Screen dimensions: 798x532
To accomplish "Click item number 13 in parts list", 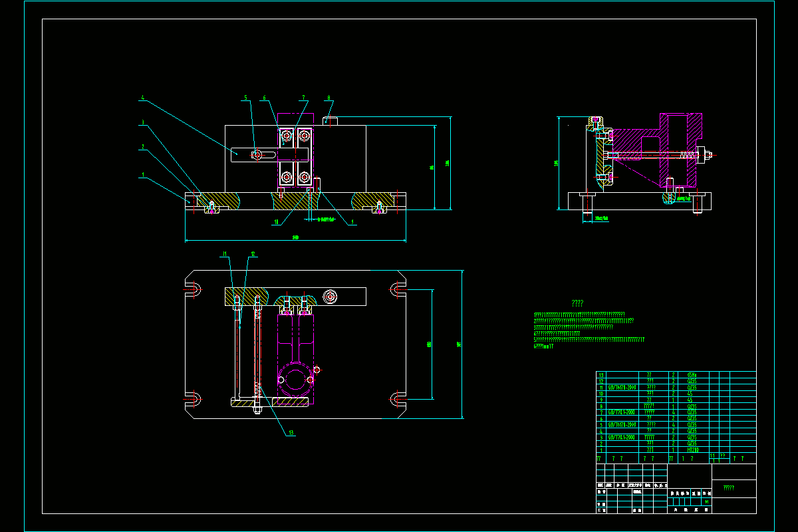I will point(601,375).
